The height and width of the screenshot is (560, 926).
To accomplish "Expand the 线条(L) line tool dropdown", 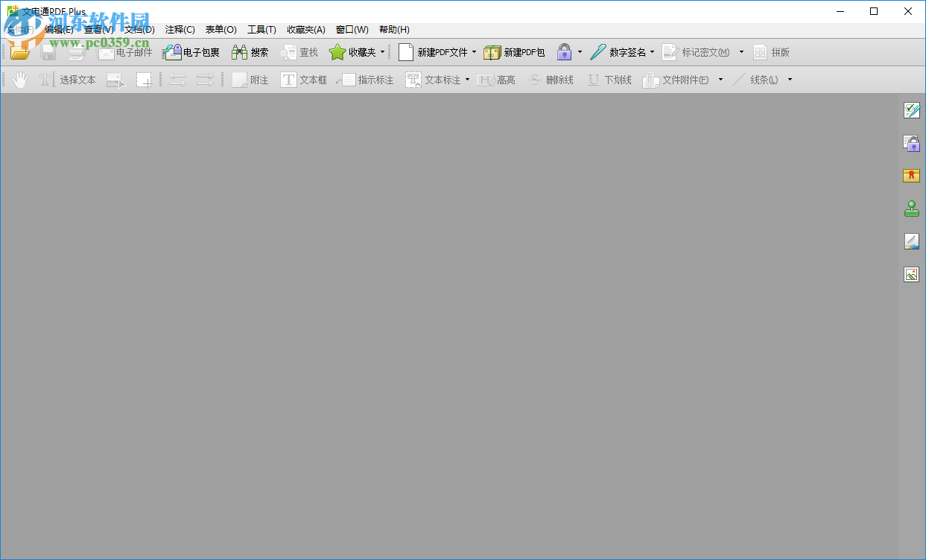I will [789, 79].
